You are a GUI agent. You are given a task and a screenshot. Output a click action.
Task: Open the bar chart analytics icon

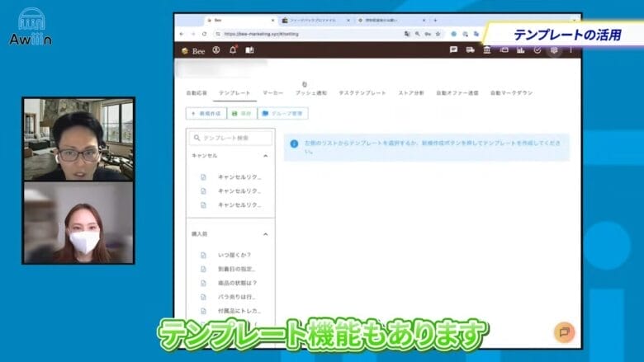(x=521, y=49)
